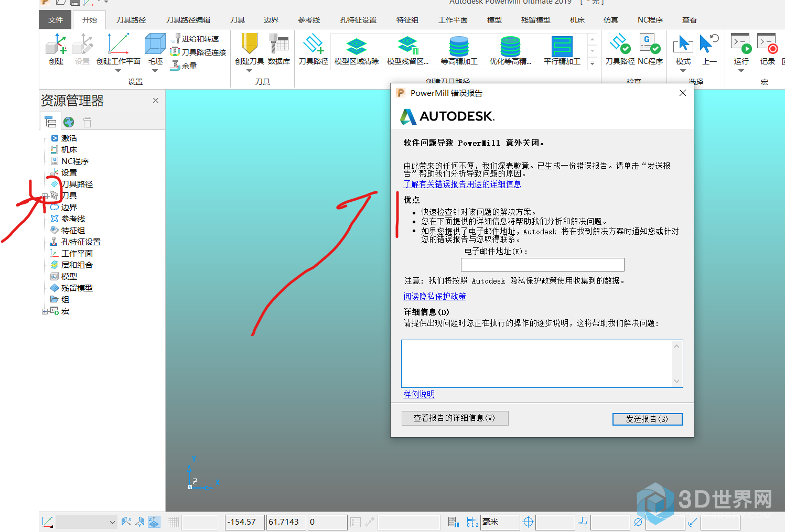Screen dimensions: 785x532
Task: Open dropdown arrow under 模式
Action: (x=683, y=71)
